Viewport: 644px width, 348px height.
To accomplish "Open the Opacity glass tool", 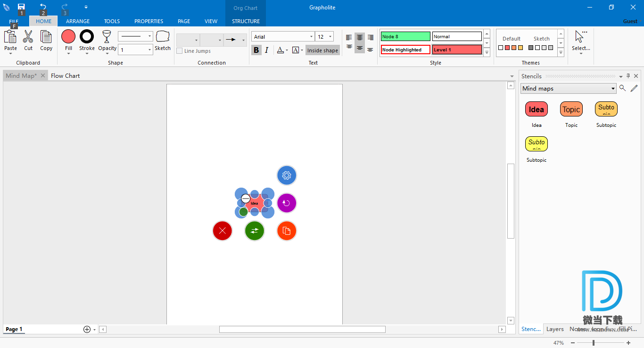I will click(107, 37).
